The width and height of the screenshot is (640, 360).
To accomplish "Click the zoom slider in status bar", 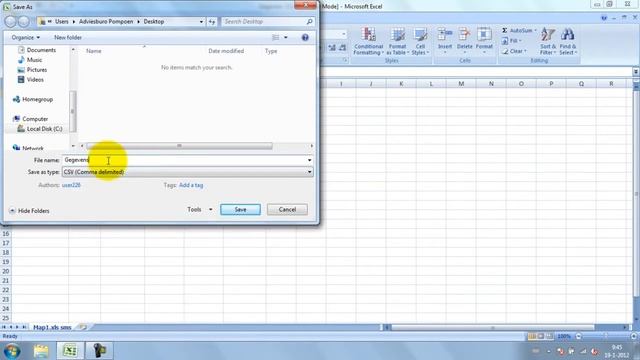I will click(606, 336).
